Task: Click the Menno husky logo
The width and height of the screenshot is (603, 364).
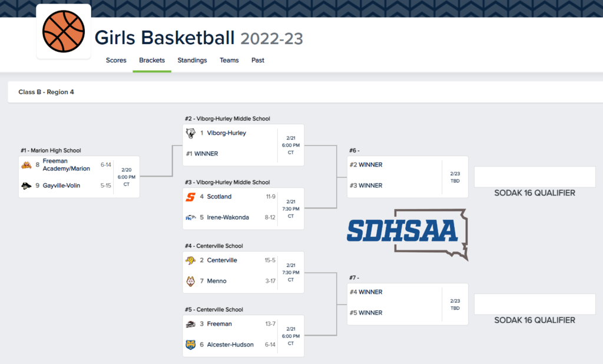Action: 191,282
